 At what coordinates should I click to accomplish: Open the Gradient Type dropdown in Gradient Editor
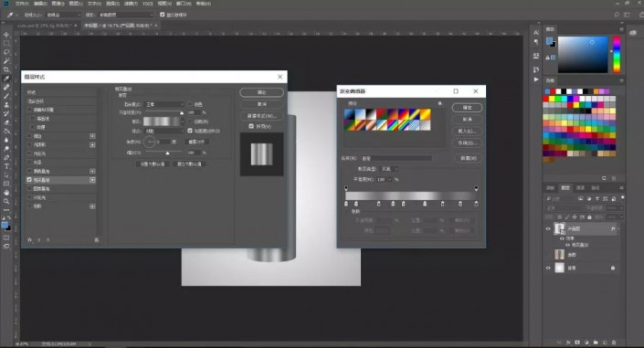point(390,169)
